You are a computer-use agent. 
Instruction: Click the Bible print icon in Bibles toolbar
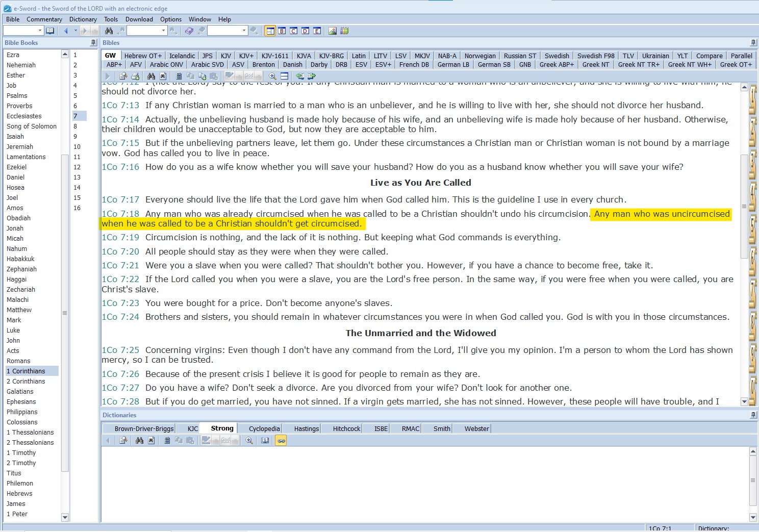click(x=135, y=76)
